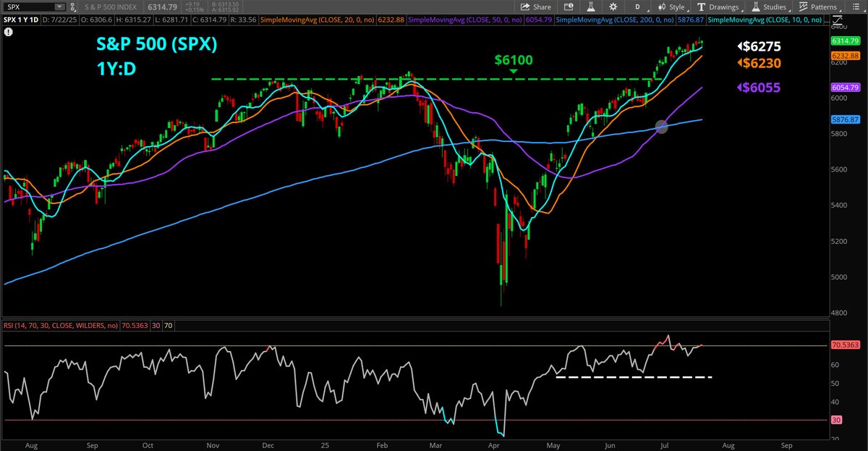Click the L: 6281.71 low value
868x451 pixels.
[171, 20]
